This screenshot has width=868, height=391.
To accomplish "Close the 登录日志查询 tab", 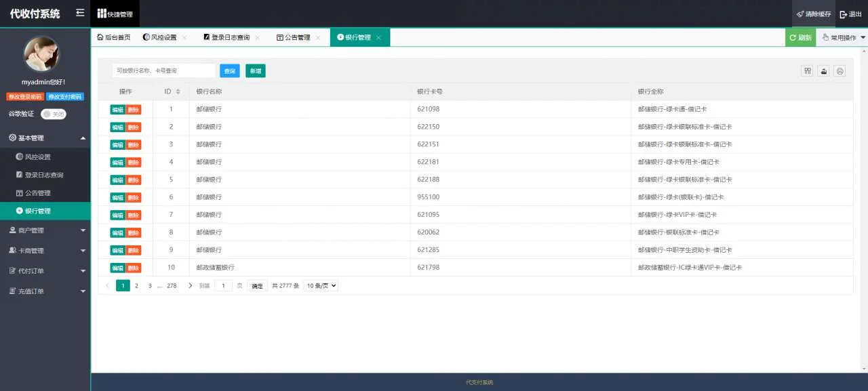I will pos(258,38).
